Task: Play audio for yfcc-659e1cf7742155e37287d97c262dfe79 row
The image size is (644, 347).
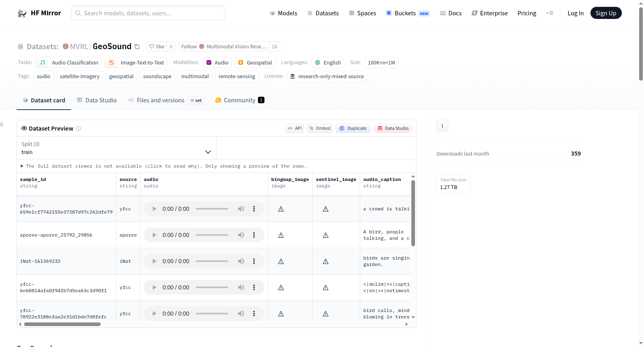Action: click(154, 209)
